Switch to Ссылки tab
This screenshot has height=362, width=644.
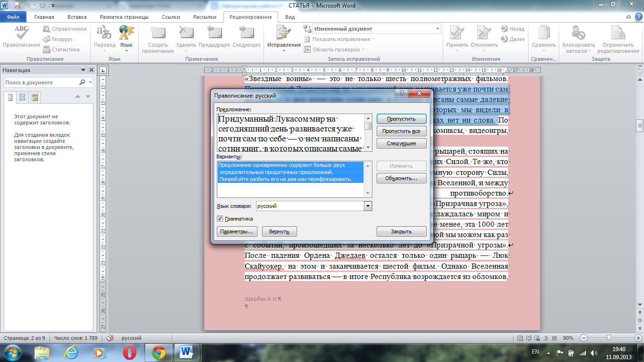pos(171,17)
